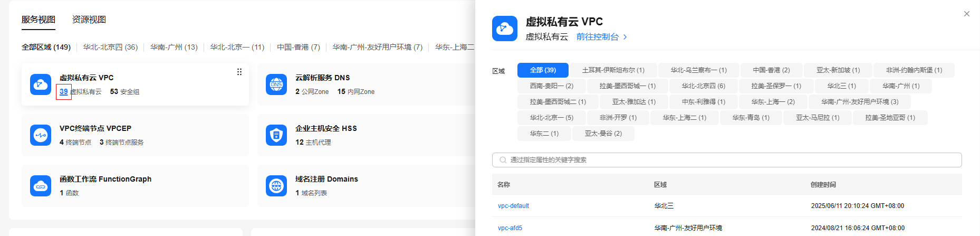Viewport: 980px width, 236px height.
Task: Click 1 函数 count
Action: (x=69, y=193)
